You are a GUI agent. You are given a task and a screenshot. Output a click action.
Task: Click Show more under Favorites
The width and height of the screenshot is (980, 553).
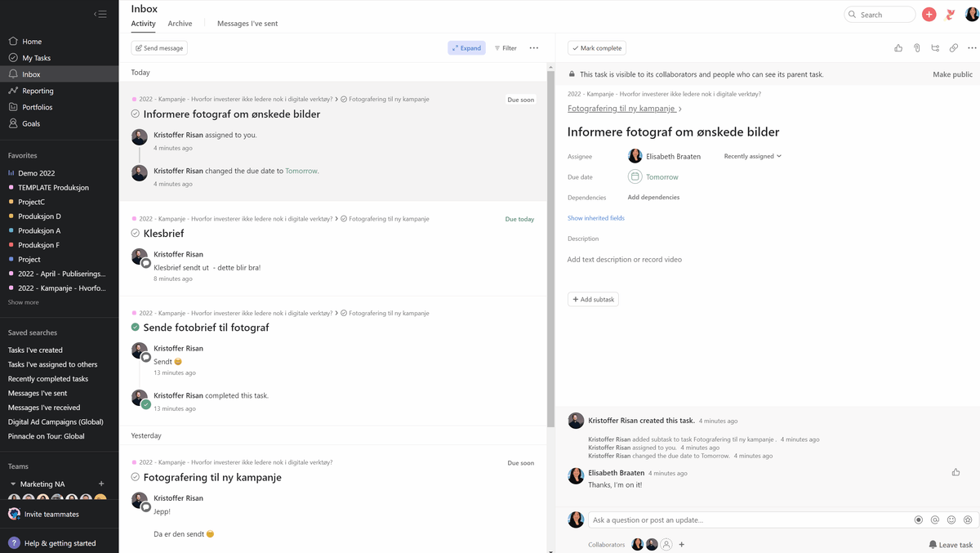[x=23, y=302]
